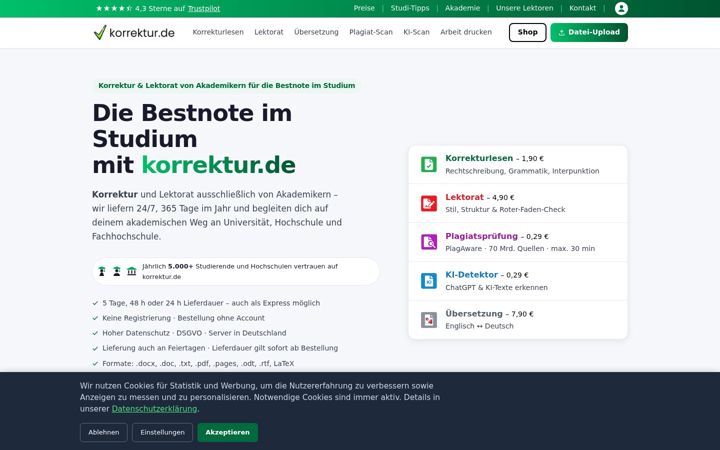Open Korrekturlesen in the main navigation
The image size is (720, 450).
pyautogui.click(x=218, y=32)
